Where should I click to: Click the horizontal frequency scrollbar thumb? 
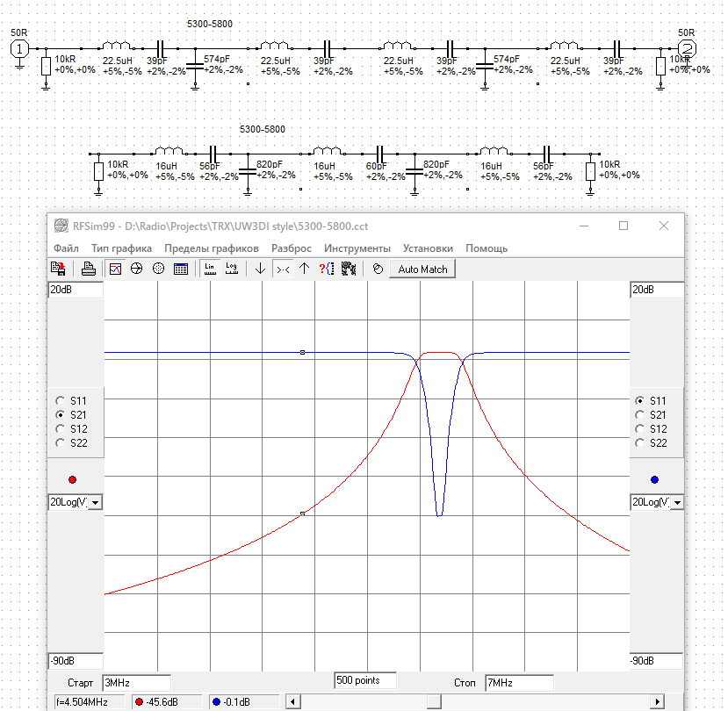coord(432,702)
